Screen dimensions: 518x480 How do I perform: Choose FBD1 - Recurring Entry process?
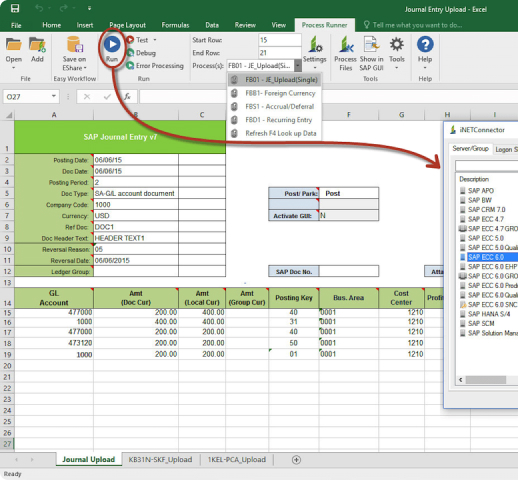(275, 120)
